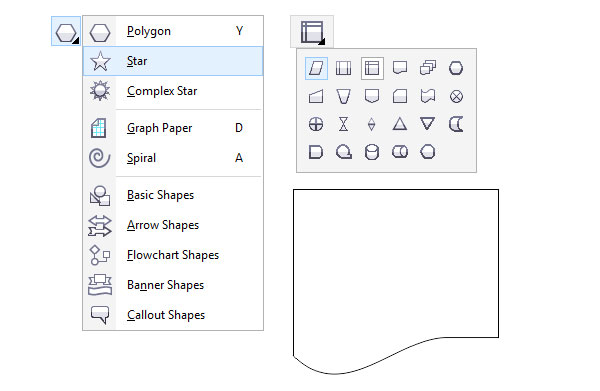600x391 pixels.
Task: Pick the parallelogram flowchart shape
Action: pyautogui.click(x=316, y=68)
